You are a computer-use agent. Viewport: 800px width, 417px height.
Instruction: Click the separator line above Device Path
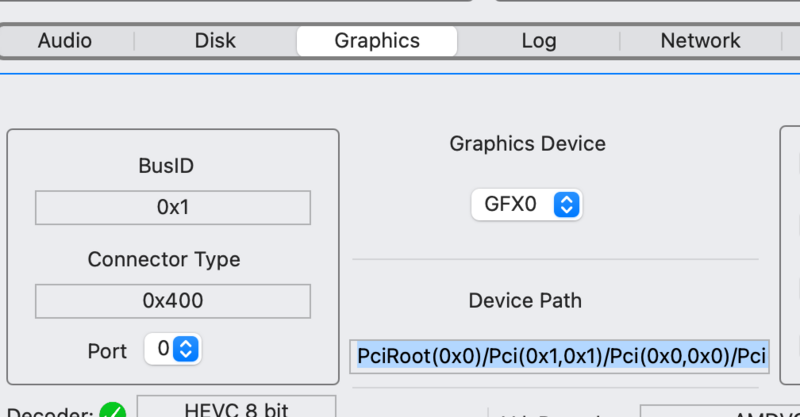click(x=555, y=260)
